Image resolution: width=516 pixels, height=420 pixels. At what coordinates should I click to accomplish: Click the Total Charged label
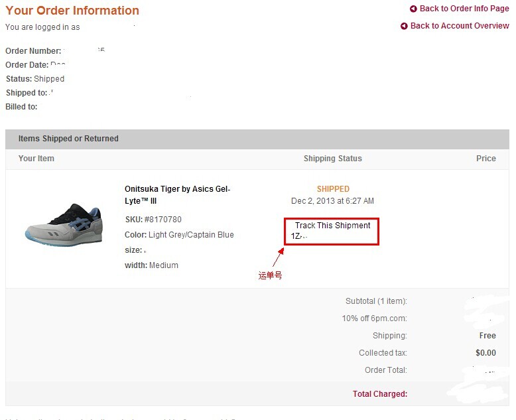(x=379, y=394)
